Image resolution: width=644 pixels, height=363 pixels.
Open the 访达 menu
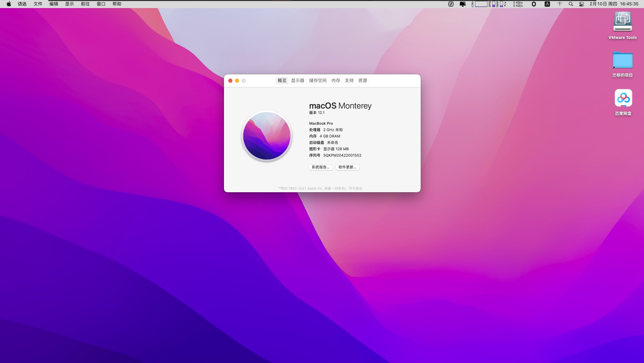tap(22, 4)
